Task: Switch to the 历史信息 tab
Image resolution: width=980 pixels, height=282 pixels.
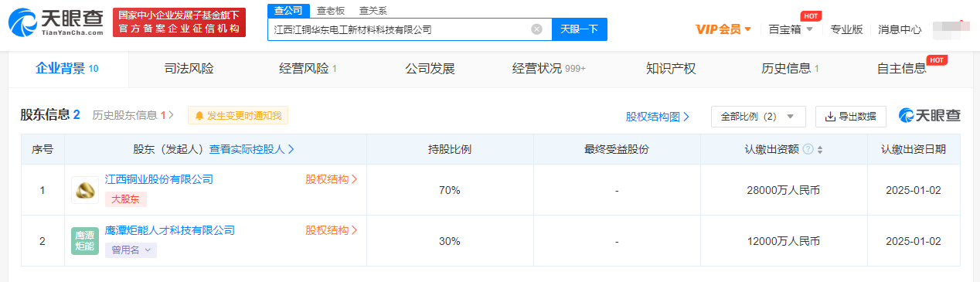Action: coord(790,69)
